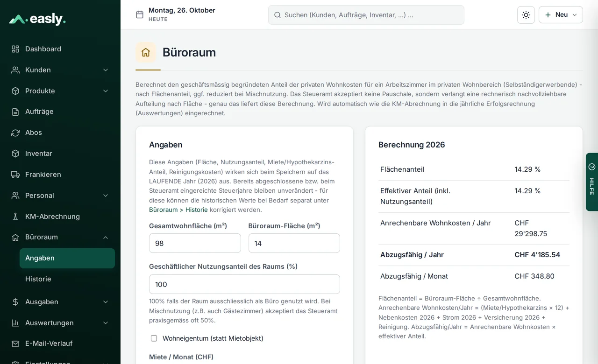Click the easly logo
Image resolution: width=598 pixels, height=364 pixels.
[x=37, y=19]
